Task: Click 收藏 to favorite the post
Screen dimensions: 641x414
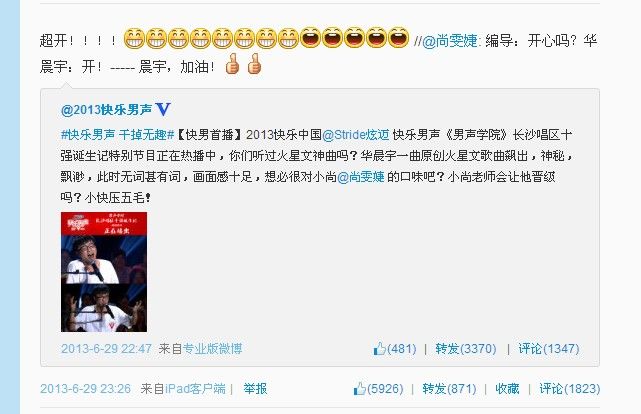Action: 507,388
